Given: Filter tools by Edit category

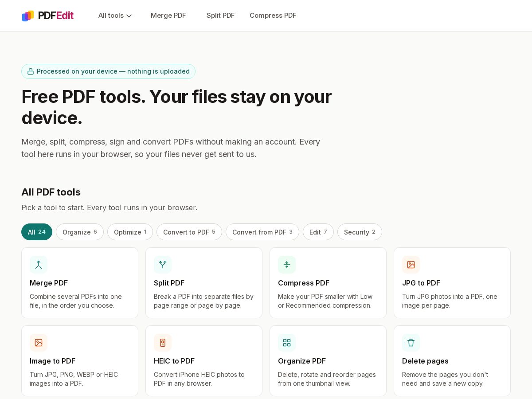Looking at the screenshot, I should [318, 232].
